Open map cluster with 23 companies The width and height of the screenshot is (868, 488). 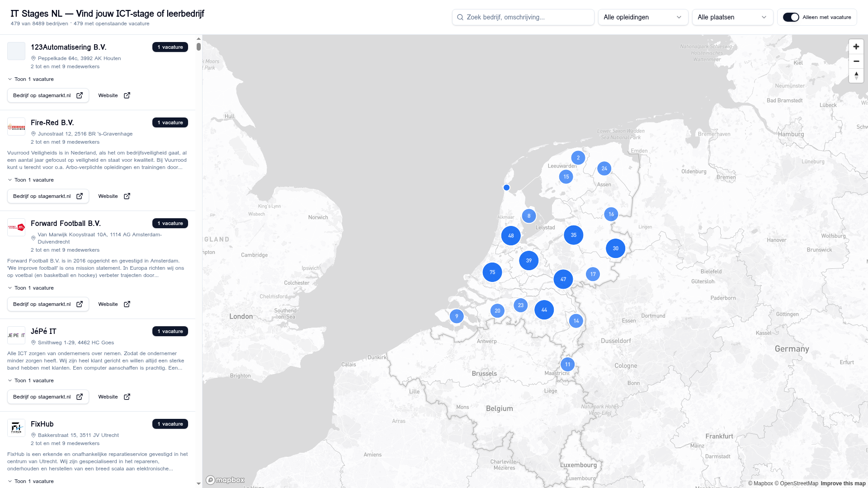click(520, 305)
